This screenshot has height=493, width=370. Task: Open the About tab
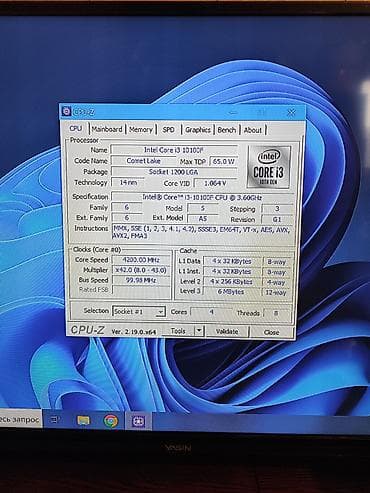pyautogui.click(x=253, y=130)
